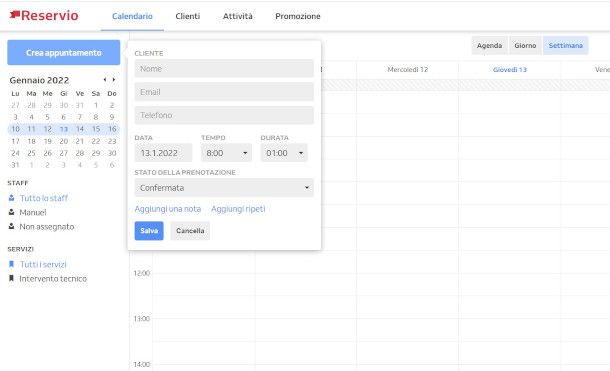Open the Tempo 8:00 dropdown
610x371 pixels.
pos(226,153)
